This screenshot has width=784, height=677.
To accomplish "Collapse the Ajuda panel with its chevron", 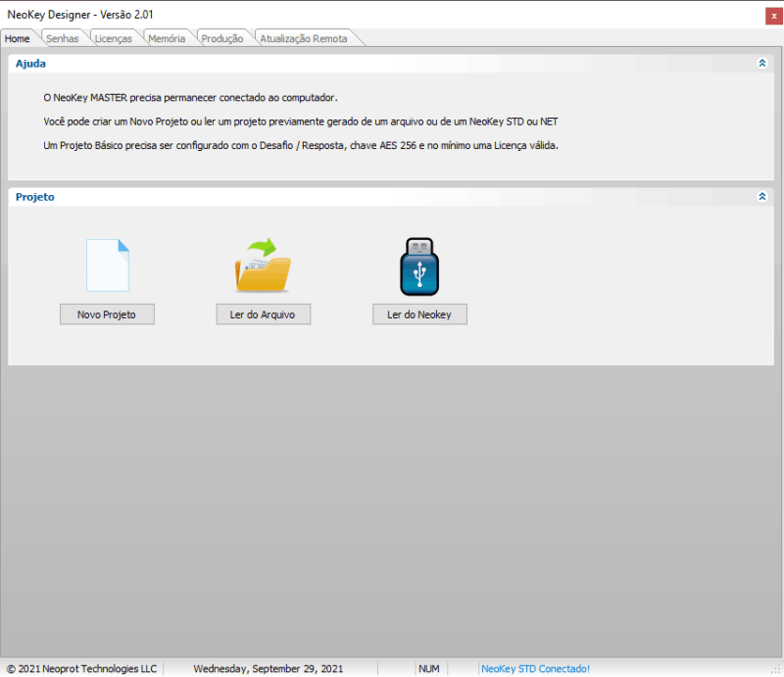I will [761, 63].
